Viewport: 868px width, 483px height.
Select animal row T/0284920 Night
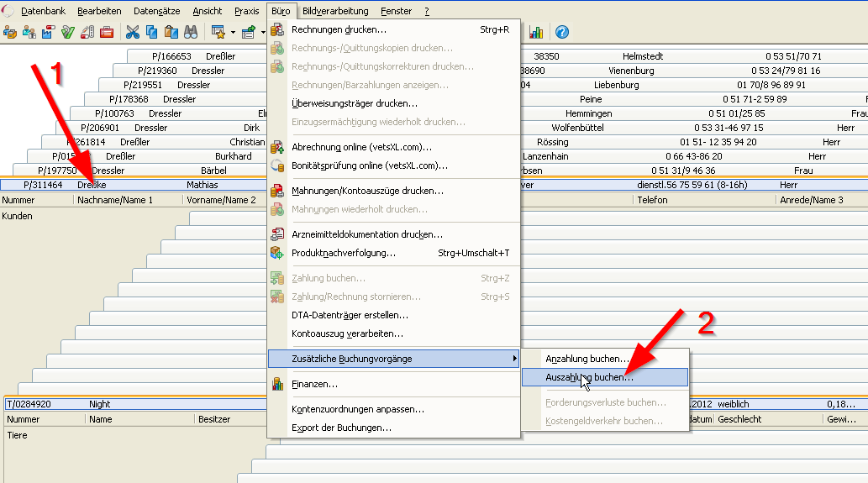point(136,404)
